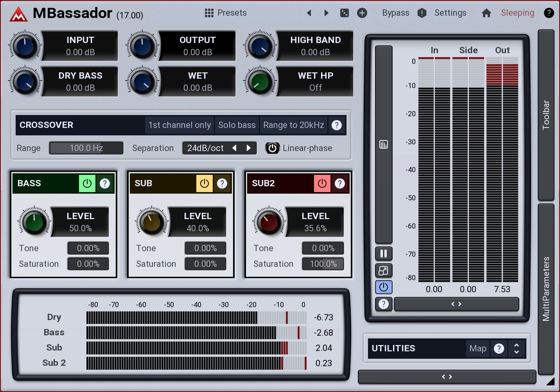560x392 pixels.
Task: Click the add preset plus icon
Action: point(362,13)
